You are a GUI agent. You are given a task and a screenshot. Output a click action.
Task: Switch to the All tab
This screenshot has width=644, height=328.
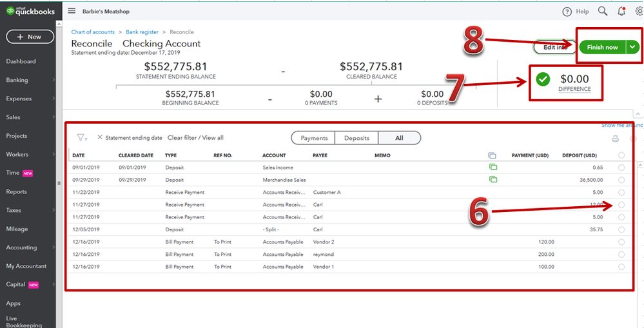399,138
